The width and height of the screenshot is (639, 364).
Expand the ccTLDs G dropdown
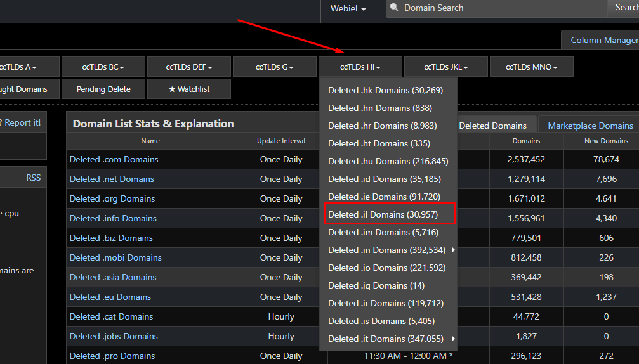275,67
